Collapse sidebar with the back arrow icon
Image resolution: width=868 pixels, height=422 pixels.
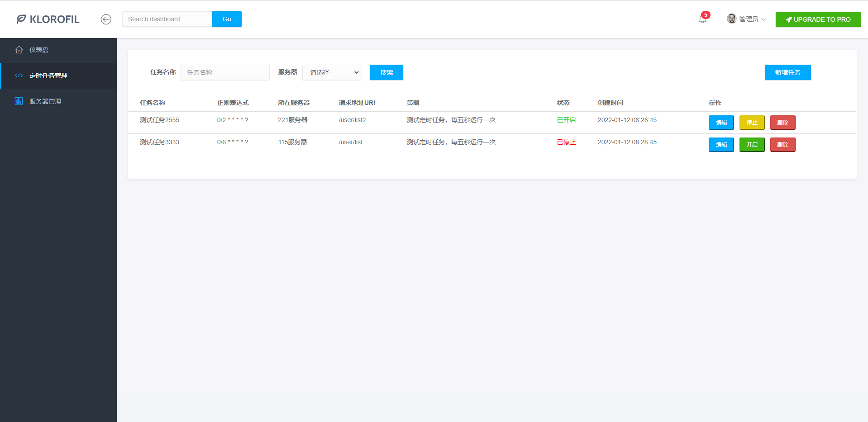coord(106,19)
